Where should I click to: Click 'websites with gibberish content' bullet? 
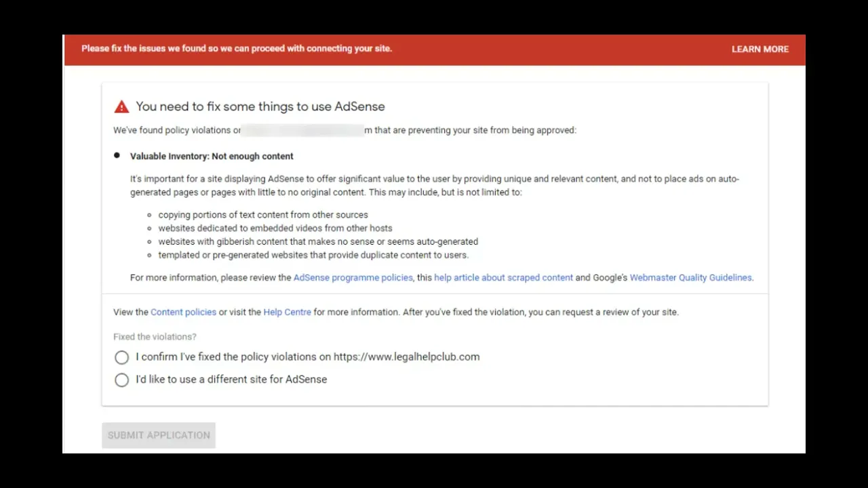[x=318, y=242]
